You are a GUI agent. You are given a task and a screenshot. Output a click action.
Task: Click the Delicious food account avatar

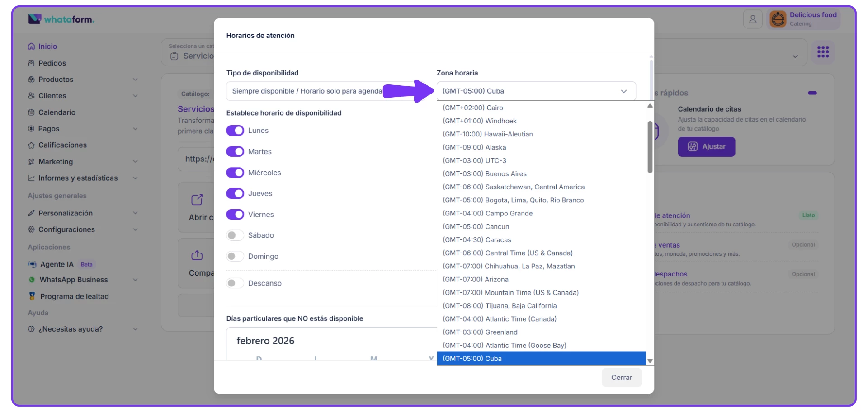778,19
